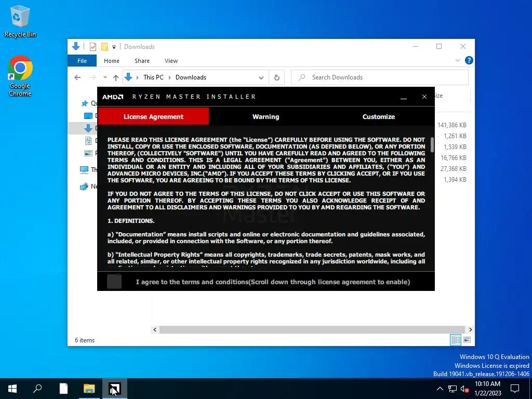The width and height of the screenshot is (532, 399).
Task: Select Network icon in navigation pane
Action: [x=84, y=187]
